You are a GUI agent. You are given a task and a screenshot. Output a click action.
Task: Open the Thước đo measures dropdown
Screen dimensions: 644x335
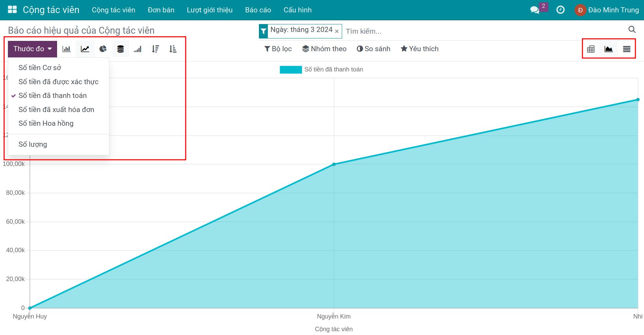point(33,49)
